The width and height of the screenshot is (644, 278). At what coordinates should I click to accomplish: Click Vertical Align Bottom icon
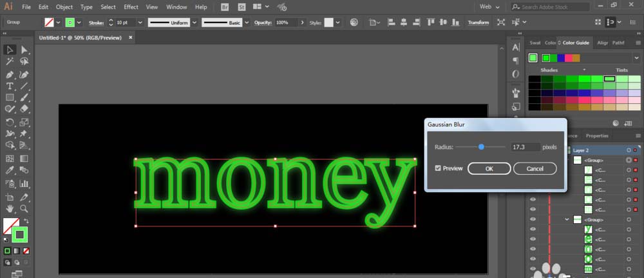tap(455, 23)
